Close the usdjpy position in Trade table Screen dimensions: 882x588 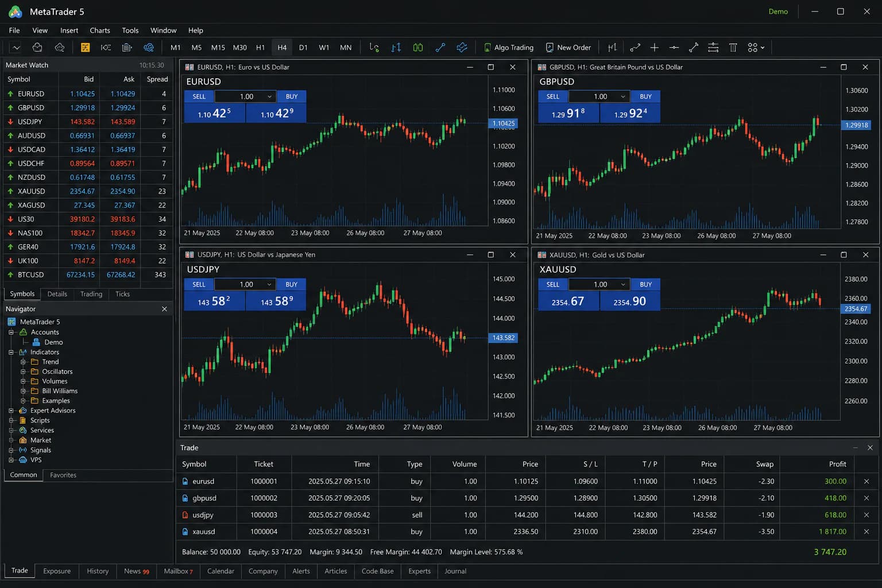coord(866,515)
